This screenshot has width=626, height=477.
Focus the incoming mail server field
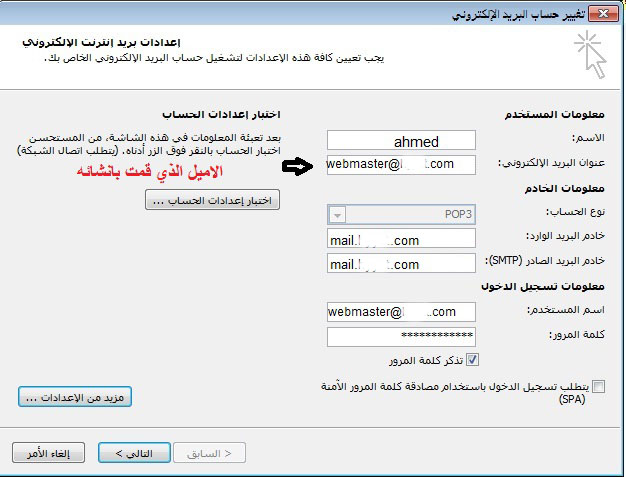pyautogui.click(x=401, y=240)
